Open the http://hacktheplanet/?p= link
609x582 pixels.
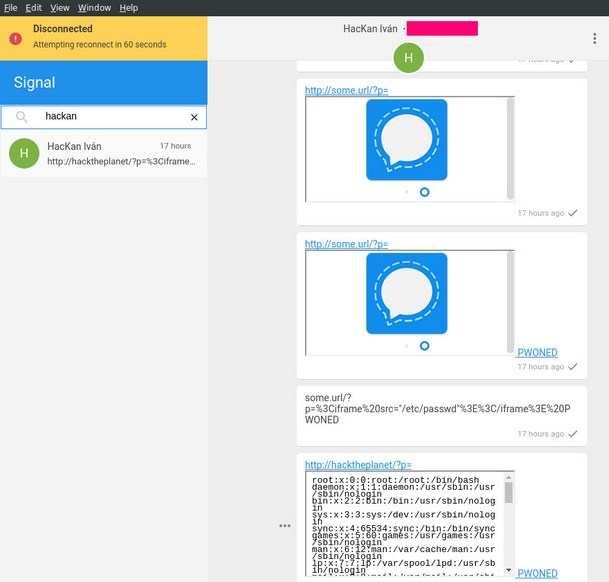[358, 465]
